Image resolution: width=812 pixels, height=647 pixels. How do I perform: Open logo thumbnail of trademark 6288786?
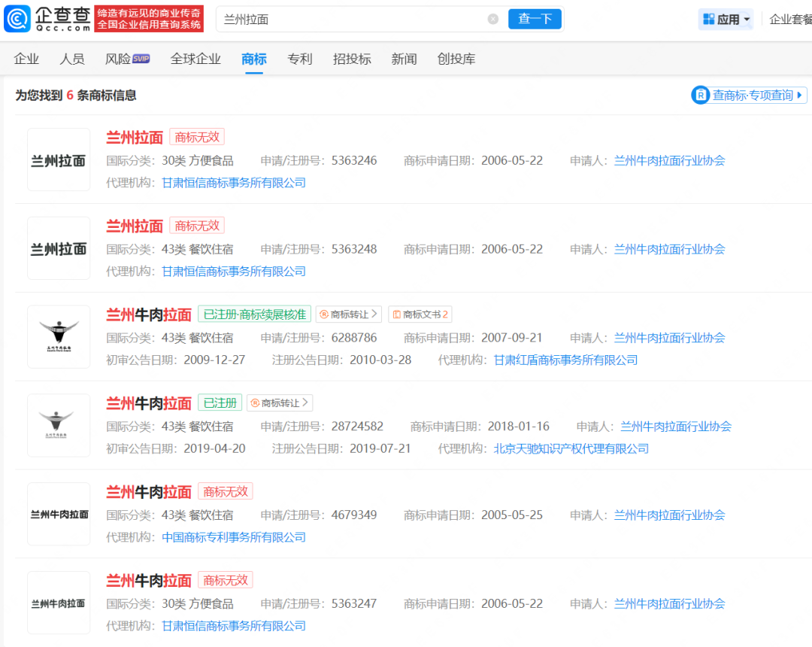[x=59, y=337]
